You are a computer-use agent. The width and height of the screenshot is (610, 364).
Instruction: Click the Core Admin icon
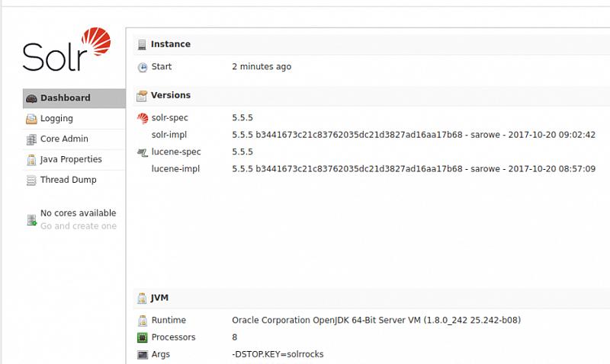(x=31, y=139)
